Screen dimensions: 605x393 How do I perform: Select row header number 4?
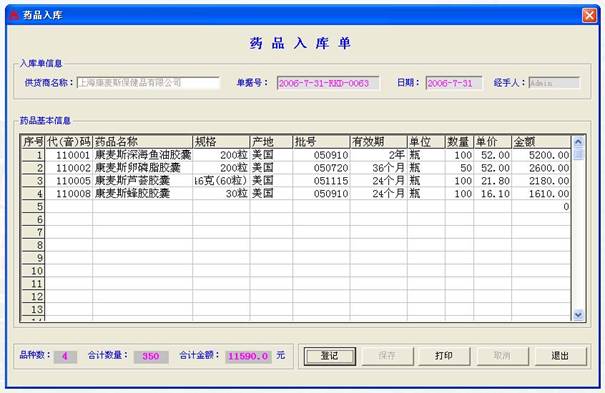(x=33, y=193)
